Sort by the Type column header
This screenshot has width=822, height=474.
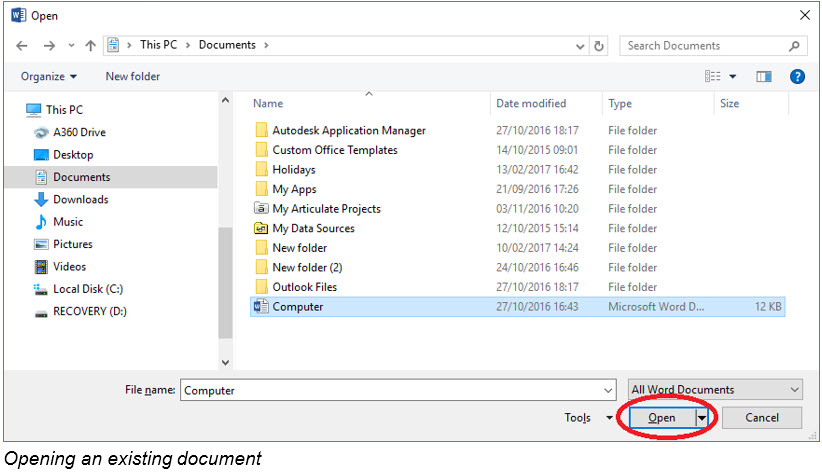point(620,103)
